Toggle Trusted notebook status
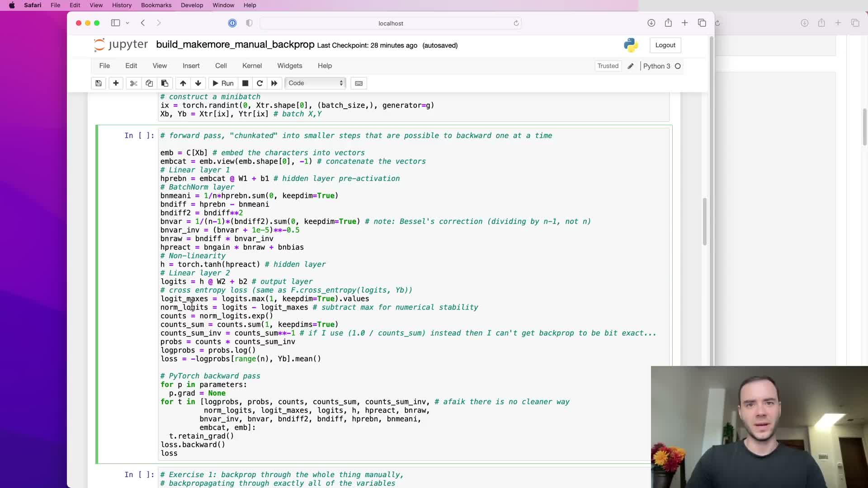868x488 pixels. coord(608,66)
